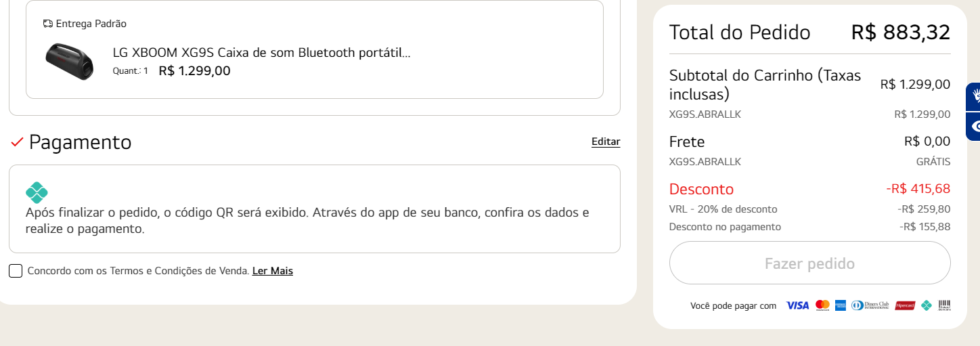980x346 pixels.
Task: Click the Hipercard payment logo
Action: tap(905, 305)
